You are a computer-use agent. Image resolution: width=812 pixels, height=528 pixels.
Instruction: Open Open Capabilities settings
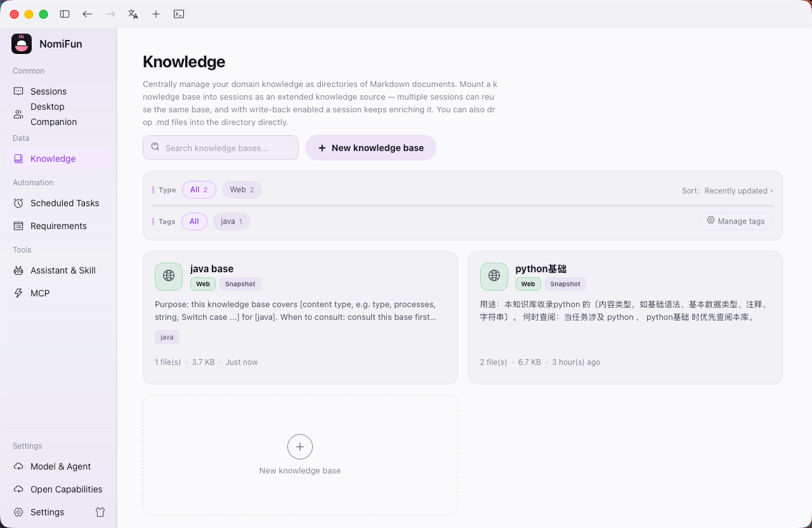coord(58,489)
